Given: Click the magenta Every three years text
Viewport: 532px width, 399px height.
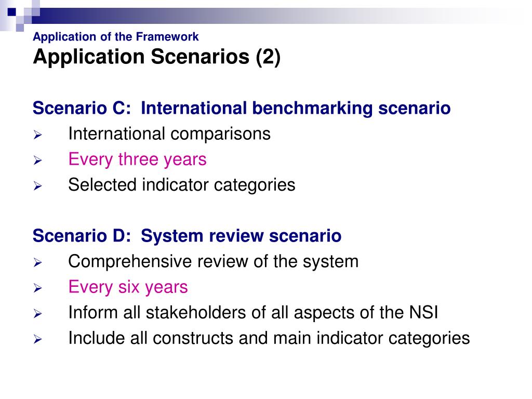Looking at the screenshot, I should pos(137,159).
